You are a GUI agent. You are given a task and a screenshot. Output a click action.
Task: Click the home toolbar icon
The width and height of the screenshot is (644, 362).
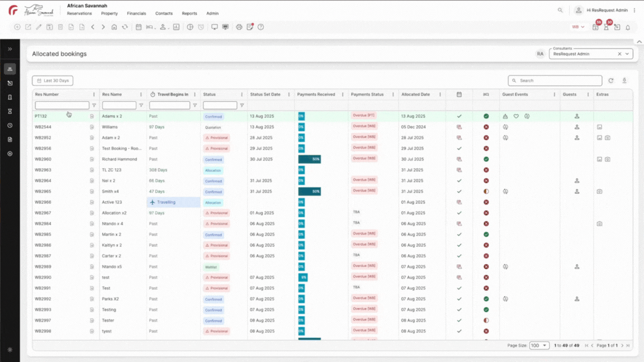click(114, 27)
